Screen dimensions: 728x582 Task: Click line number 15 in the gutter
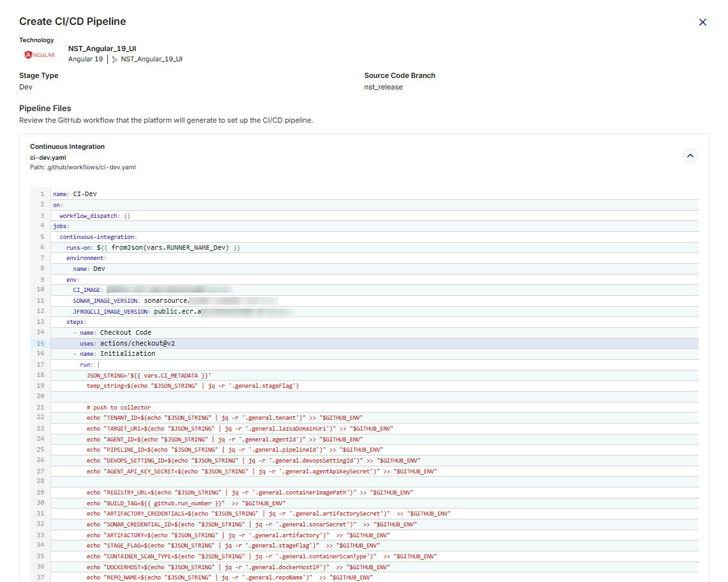tap(41, 343)
